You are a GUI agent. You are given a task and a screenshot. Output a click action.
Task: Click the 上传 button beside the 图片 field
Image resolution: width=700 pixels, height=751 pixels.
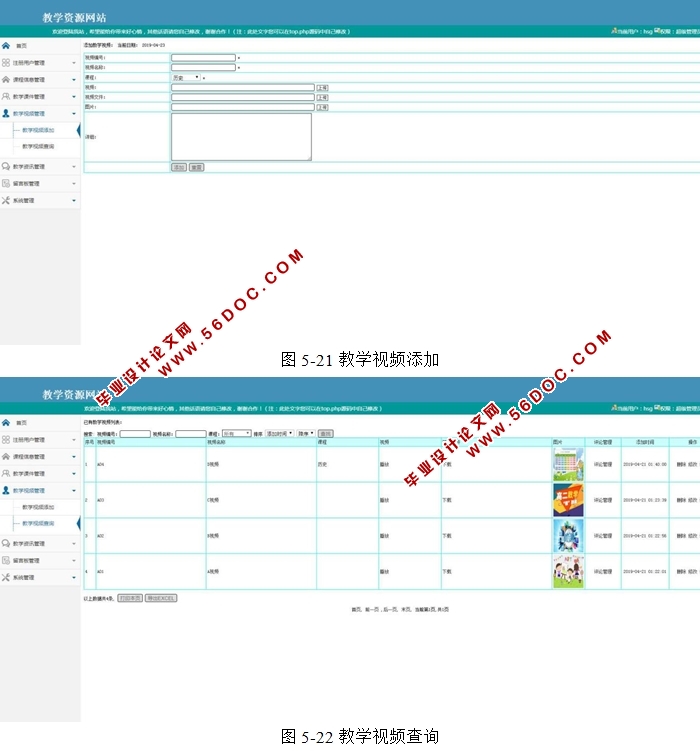coord(322,107)
